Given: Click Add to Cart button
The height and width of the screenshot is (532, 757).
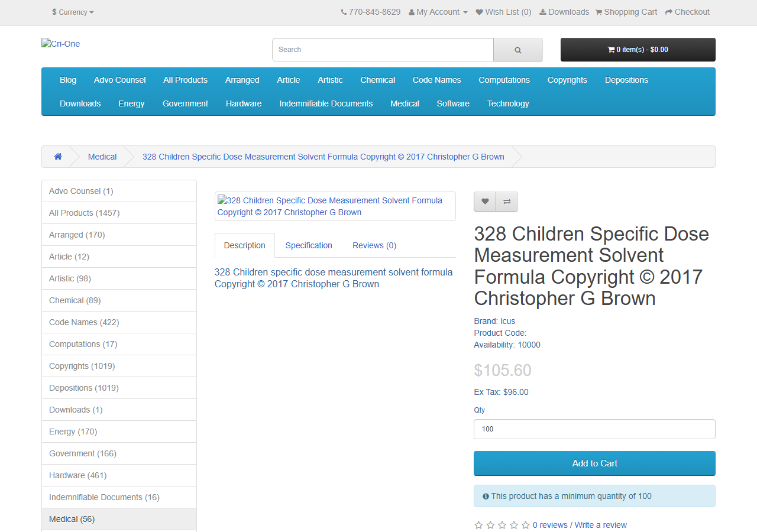Looking at the screenshot, I should coord(594,463).
